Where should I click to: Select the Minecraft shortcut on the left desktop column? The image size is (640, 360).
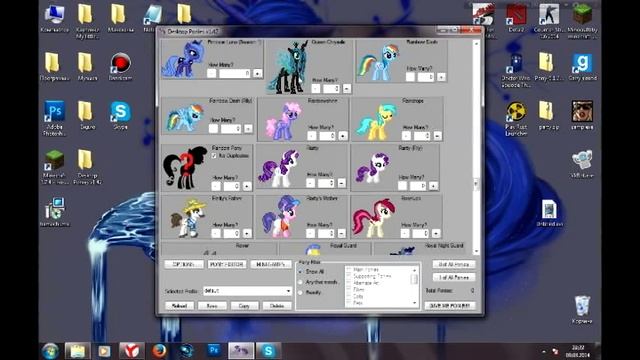54,167
